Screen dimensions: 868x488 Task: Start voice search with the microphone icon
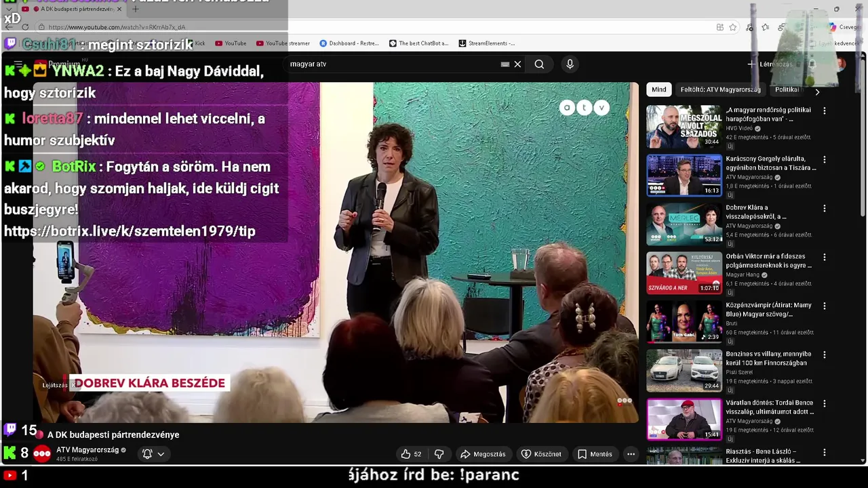pyautogui.click(x=570, y=64)
